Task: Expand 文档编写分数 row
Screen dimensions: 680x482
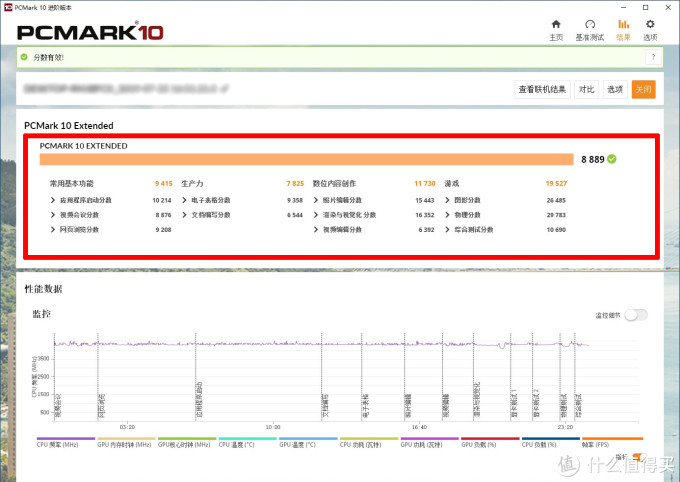Action: point(184,215)
